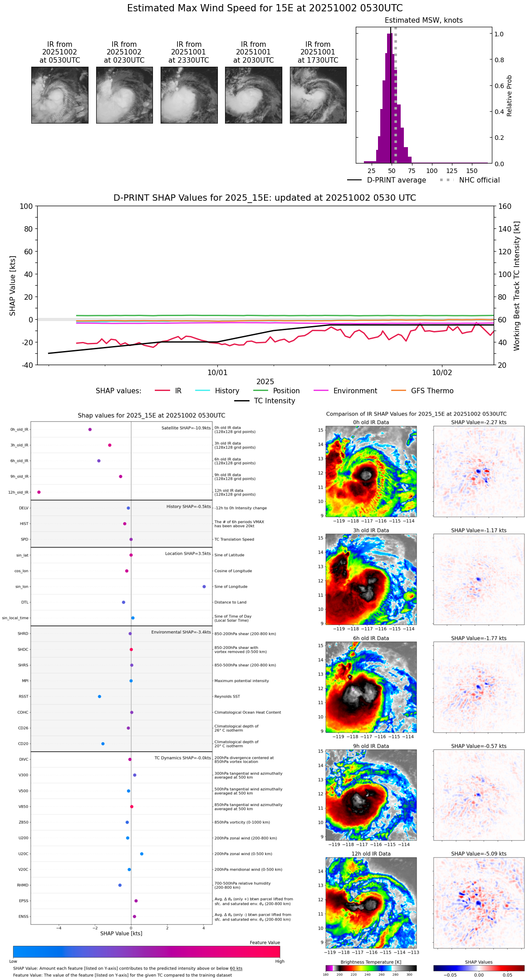The image size is (530, 980).
Task: Click the History legend entry
Action: coord(217,391)
